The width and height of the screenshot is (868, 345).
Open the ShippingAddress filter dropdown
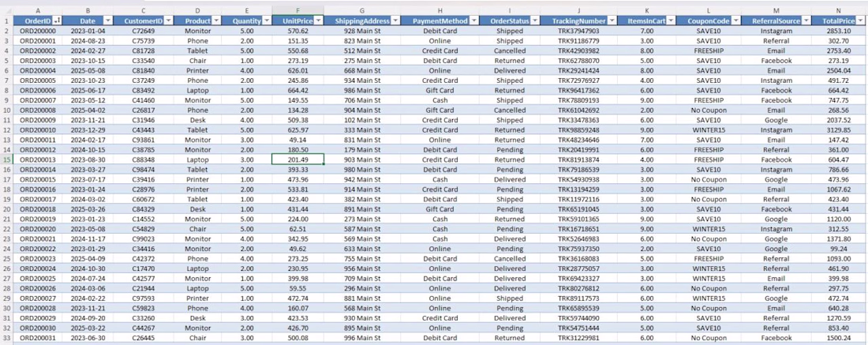[x=395, y=21]
